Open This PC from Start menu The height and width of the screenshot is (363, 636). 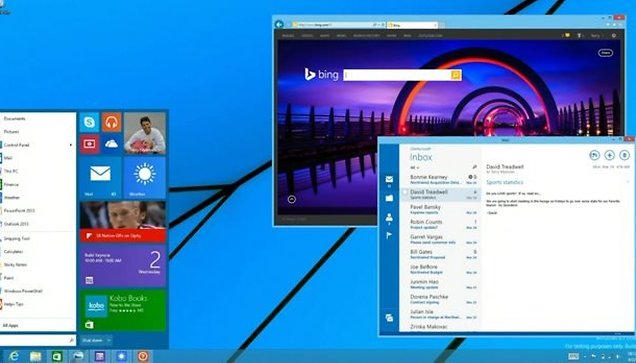point(11,171)
